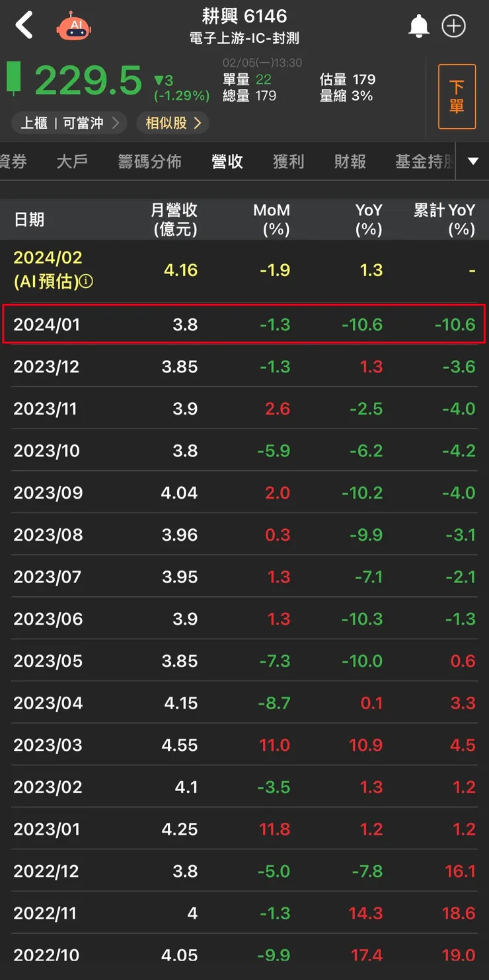Viewport: 489px width, 980px height.
Task: Switch to the 大戶 tab
Action: (72, 162)
